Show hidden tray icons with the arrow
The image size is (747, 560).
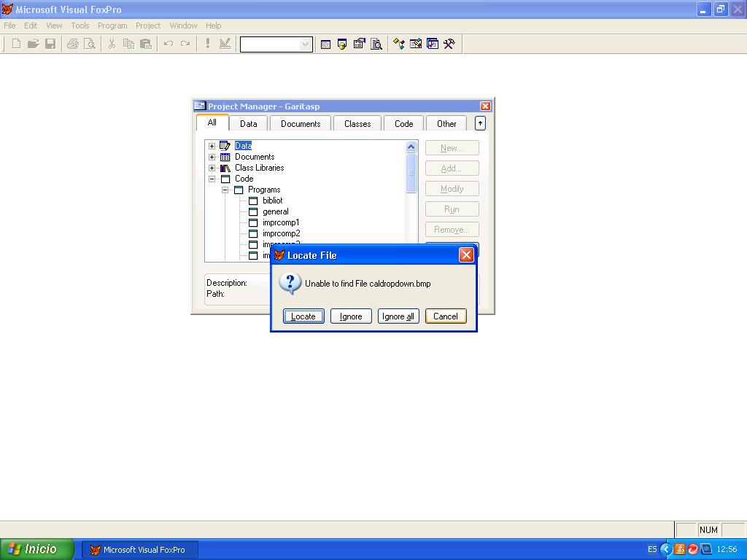tap(665, 550)
